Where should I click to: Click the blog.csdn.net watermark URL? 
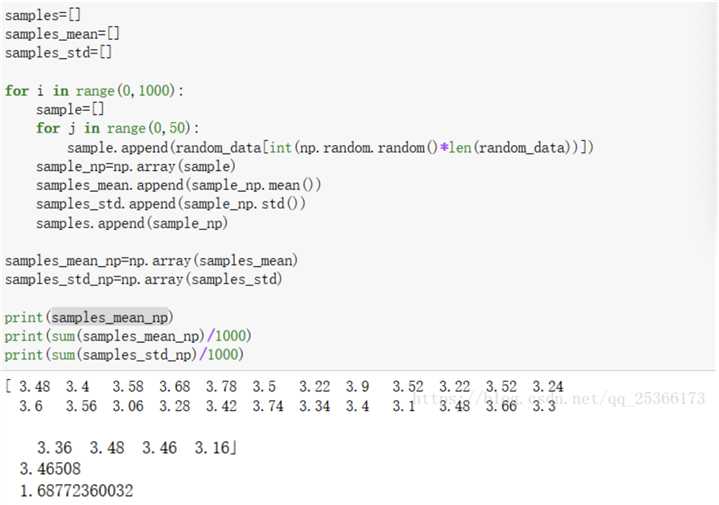click(560, 398)
